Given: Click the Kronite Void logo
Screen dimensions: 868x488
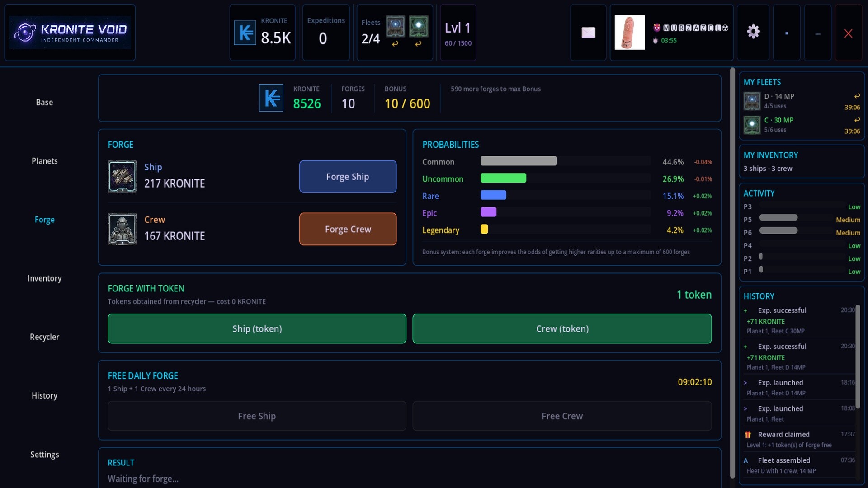Looking at the screenshot, I should (70, 33).
